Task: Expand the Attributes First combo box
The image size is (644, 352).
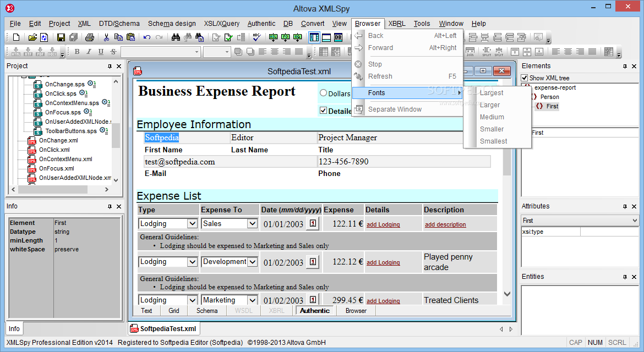Action: (635, 221)
